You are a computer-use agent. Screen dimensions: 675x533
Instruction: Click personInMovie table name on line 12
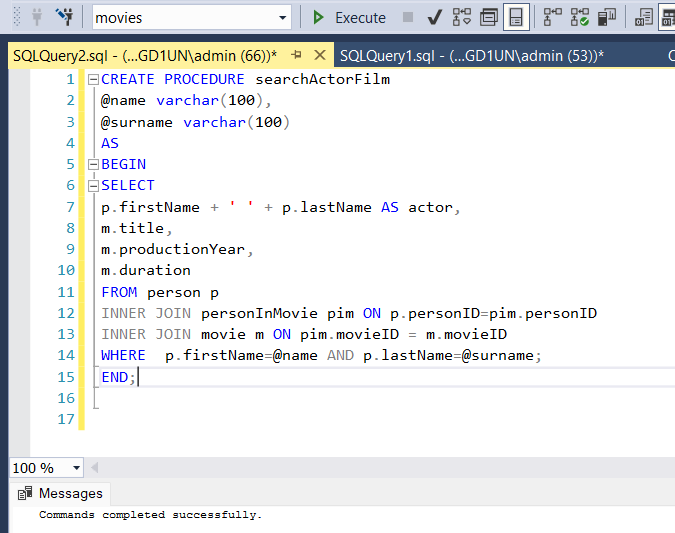pos(259,313)
